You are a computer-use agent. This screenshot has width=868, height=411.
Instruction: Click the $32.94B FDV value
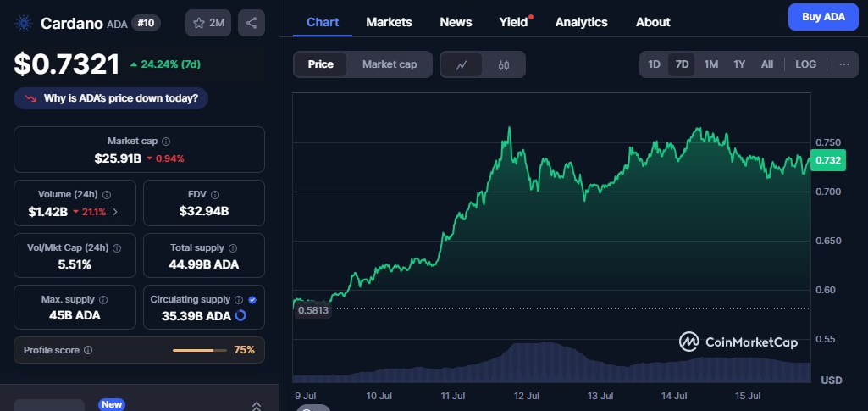click(204, 211)
